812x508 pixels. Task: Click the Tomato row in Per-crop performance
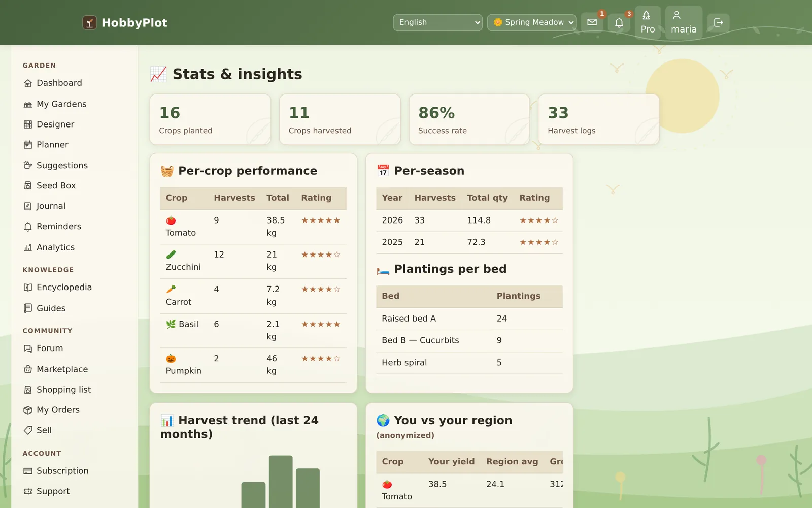click(253, 227)
